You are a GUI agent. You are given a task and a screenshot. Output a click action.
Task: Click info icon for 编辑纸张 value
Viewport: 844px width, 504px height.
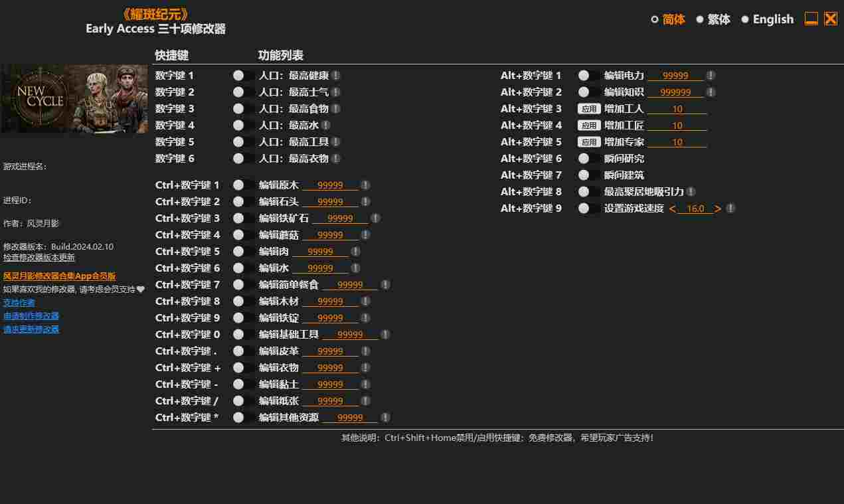[365, 401]
